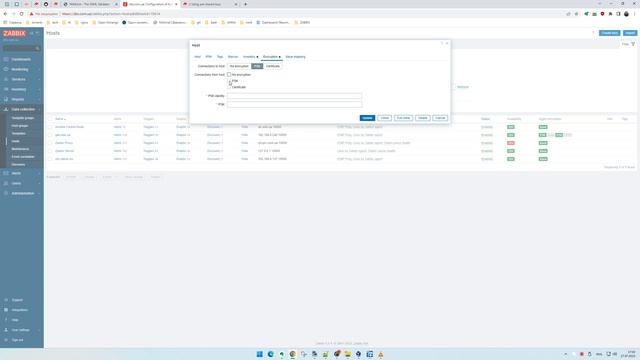
Task: Open Integrations in the sidebar
Action: (x=20, y=310)
